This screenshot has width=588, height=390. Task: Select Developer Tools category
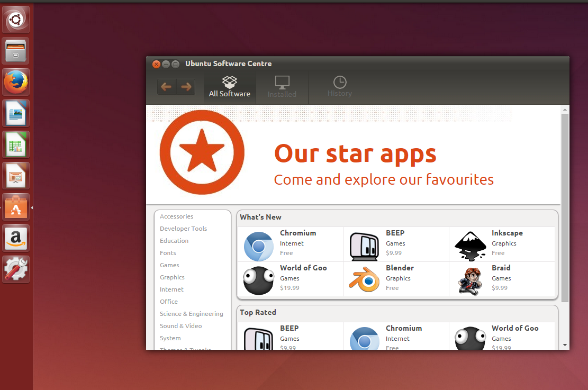183,229
